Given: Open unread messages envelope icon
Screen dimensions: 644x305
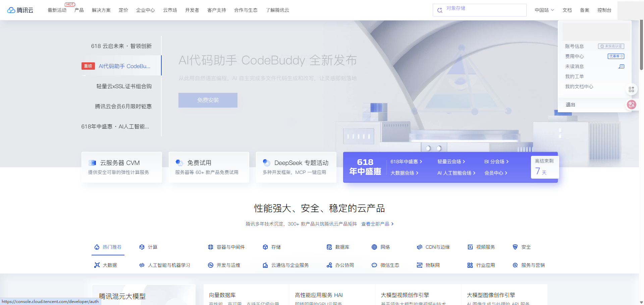Looking at the screenshot, I should point(621,66).
